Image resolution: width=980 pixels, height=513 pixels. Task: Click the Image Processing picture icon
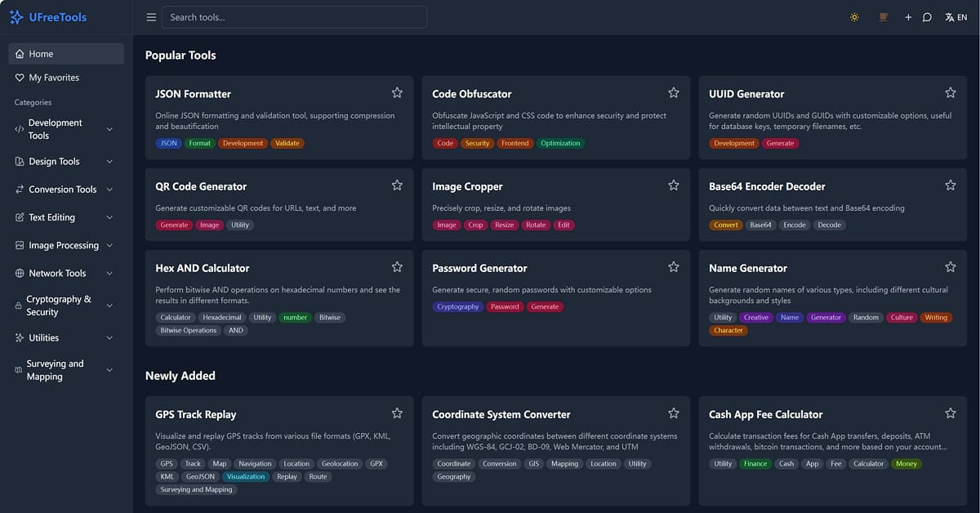[20, 245]
